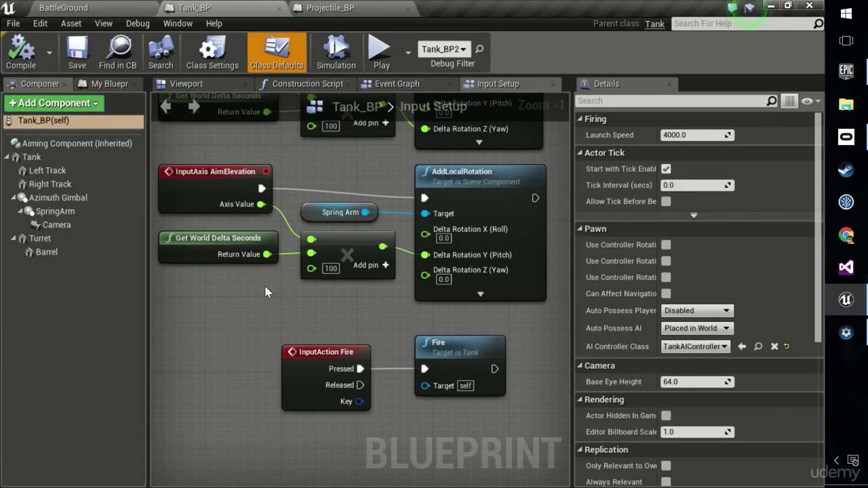Open the Asset menu

(x=71, y=23)
